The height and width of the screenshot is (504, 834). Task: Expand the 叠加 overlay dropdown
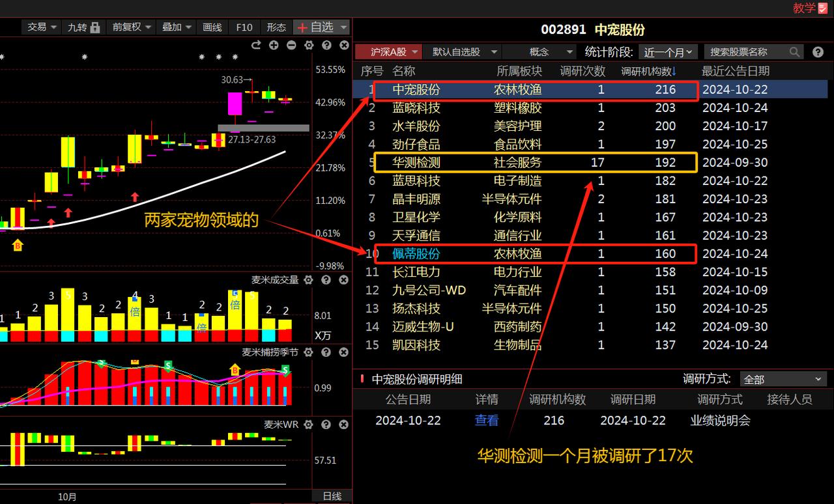(x=177, y=27)
